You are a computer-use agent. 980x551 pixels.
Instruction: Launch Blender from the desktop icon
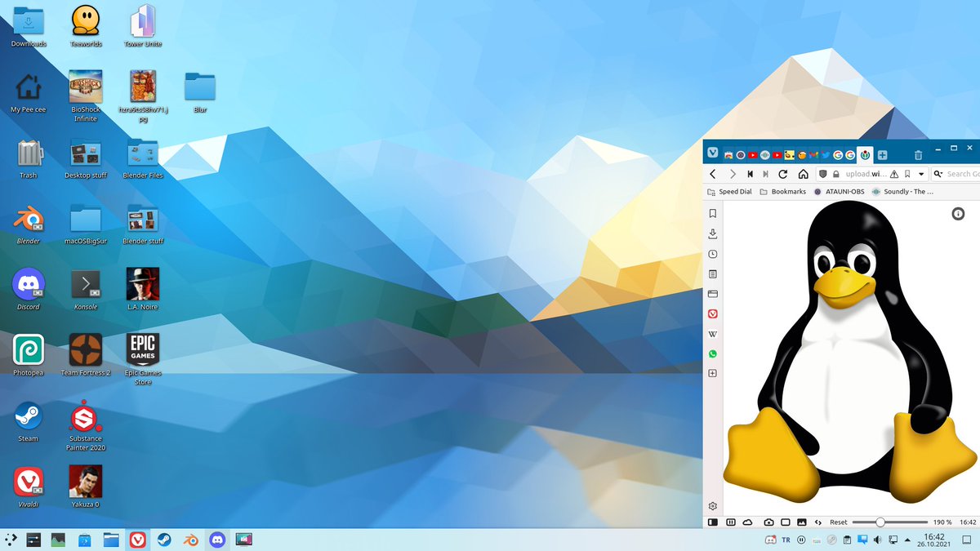click(29, 224)
